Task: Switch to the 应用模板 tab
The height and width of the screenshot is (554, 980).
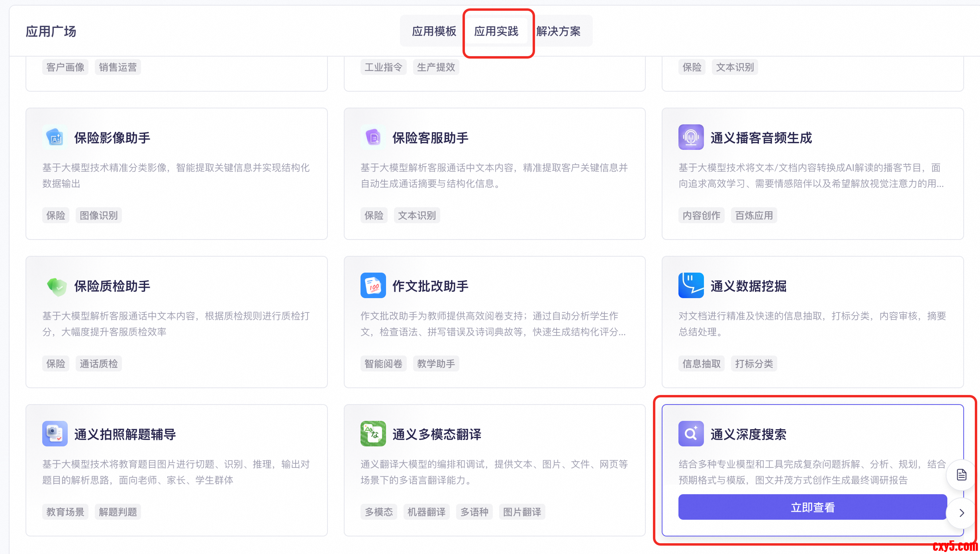Action: (434, 31)
